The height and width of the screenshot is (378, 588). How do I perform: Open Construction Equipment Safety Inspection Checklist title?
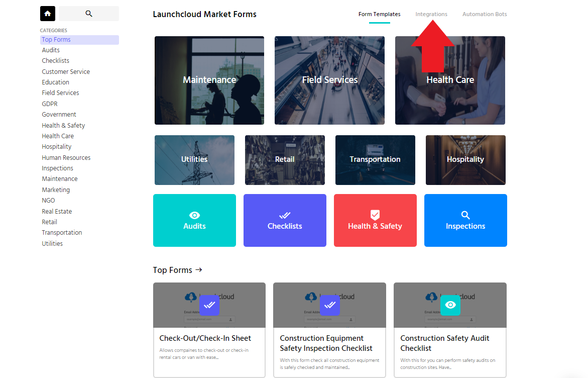(326, 343)
